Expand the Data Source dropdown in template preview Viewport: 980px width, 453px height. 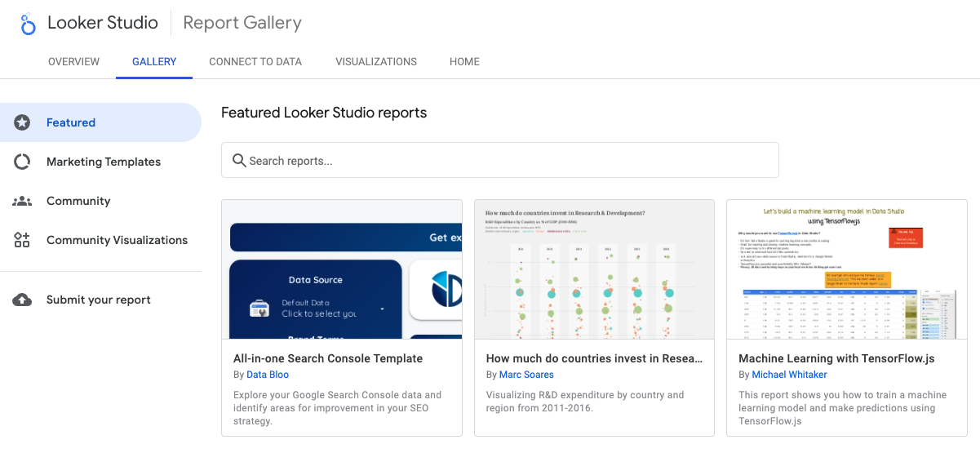click(x=382, y=309)
